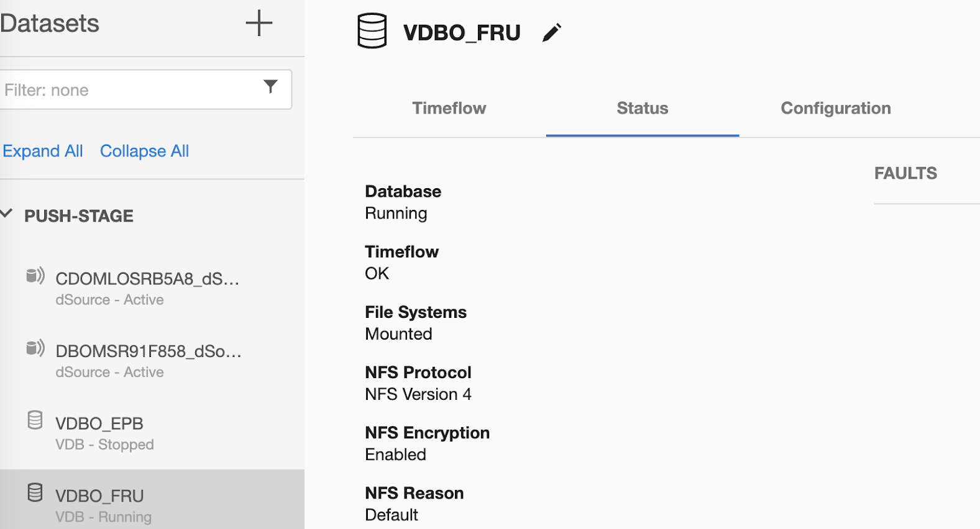The width and height of the screenshot is (980, 529).
Task: Switch to the Status tab
Action: pyautogui.click(x=642, y=109)
